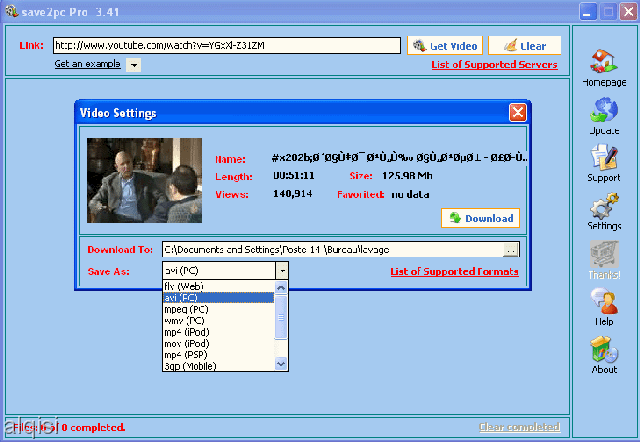Select flv (Web) format option

point(218,286)
